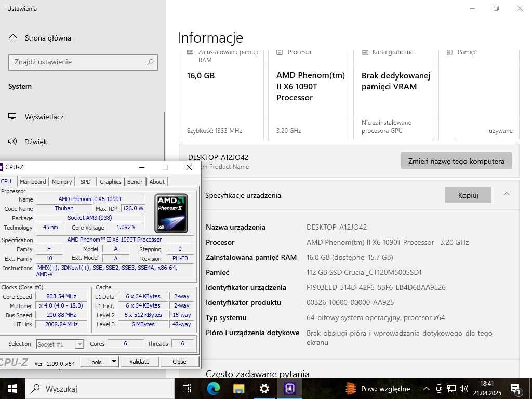
Task: Click HT Link value 2008.84 MHz
Action: tap(61, 324)
